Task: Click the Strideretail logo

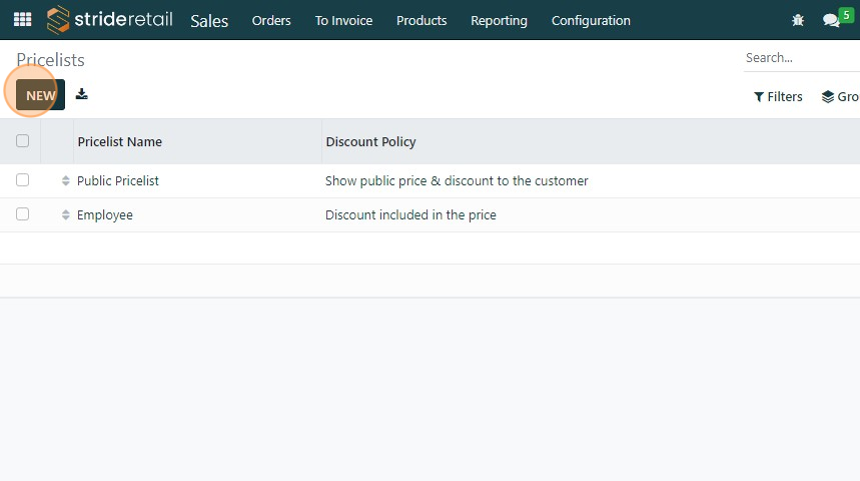Action: pos(110,20)
